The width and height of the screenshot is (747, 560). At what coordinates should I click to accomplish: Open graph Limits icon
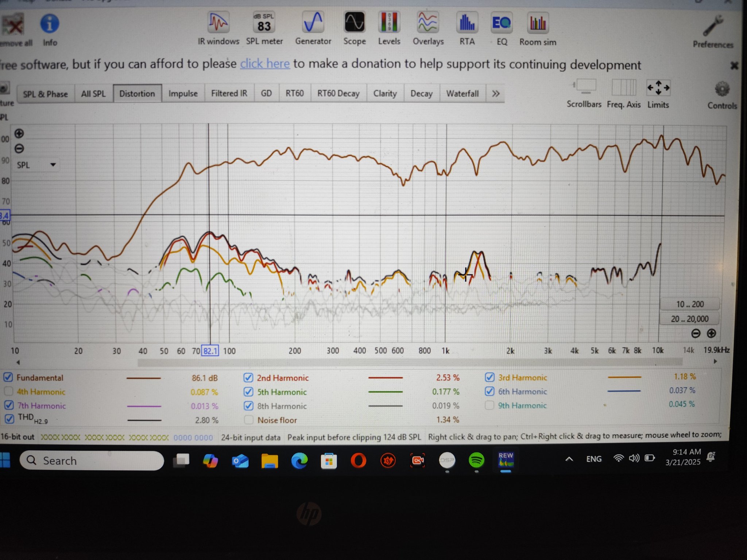click(x=658, y=88)
